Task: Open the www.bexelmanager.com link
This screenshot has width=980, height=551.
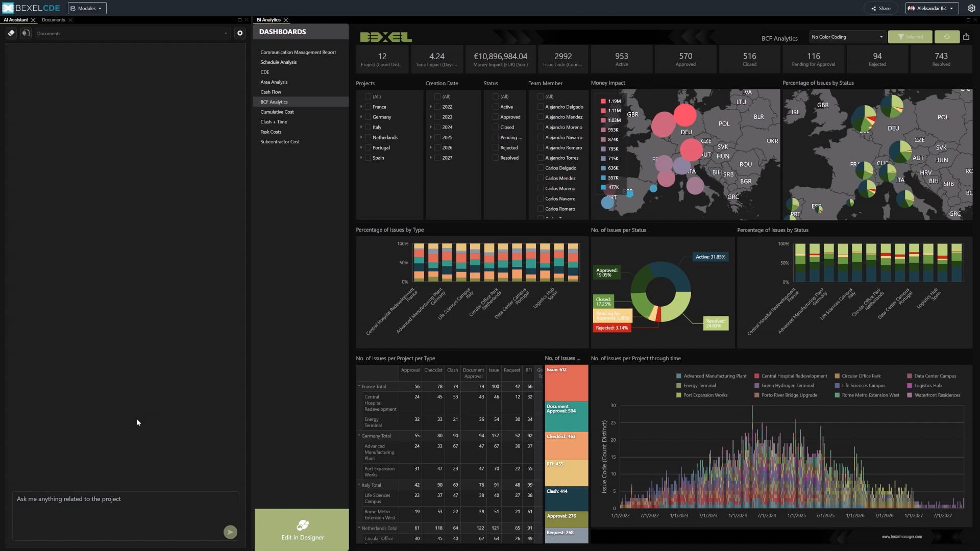Action: (902, 537)
